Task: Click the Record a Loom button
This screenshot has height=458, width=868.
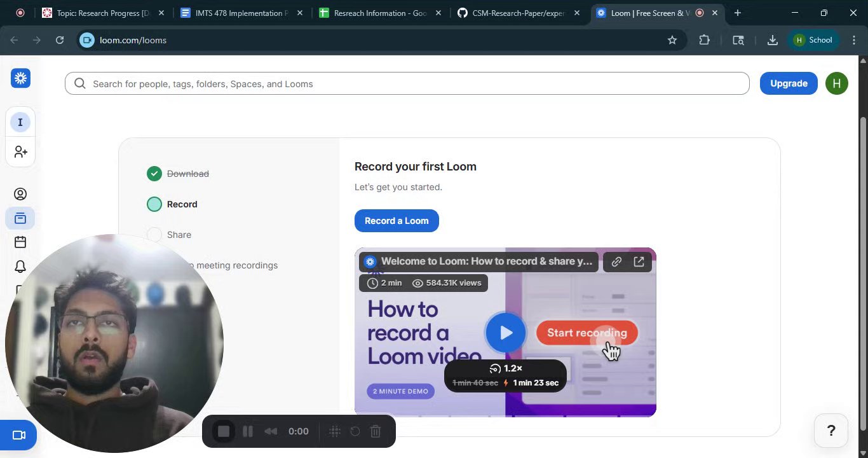Action: [x=397, y=221]
